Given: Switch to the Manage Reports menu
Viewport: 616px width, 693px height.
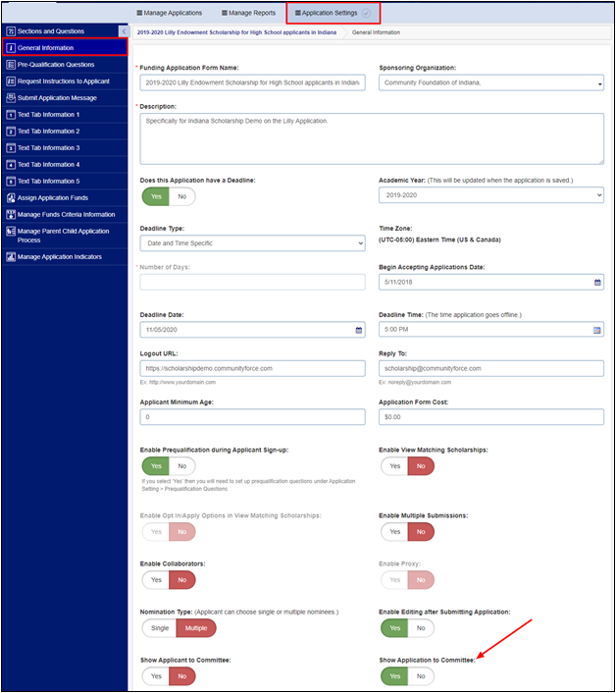Looking at the screenshot, I should [x=246, y=13].
